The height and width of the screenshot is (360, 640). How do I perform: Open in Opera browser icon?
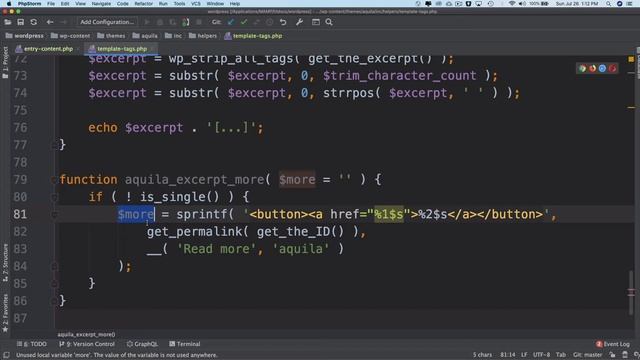pyautogui.click(x=612, y=69)
